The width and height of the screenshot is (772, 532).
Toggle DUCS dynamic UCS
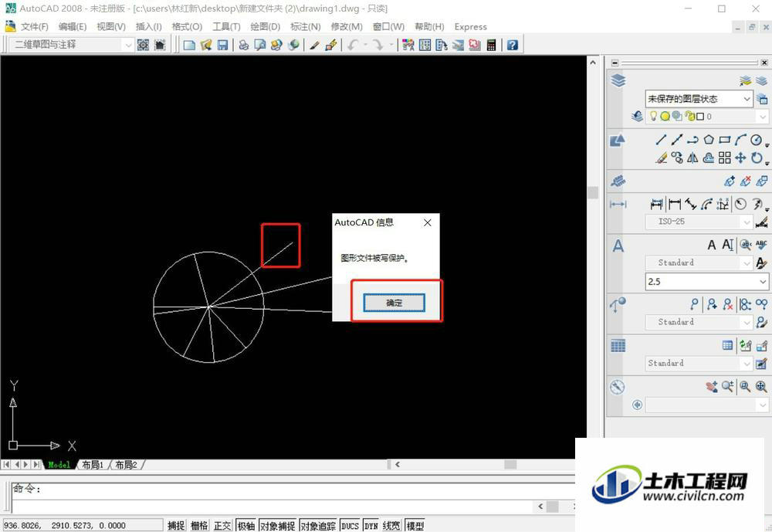pyautogui.click(x=350, y=526)
